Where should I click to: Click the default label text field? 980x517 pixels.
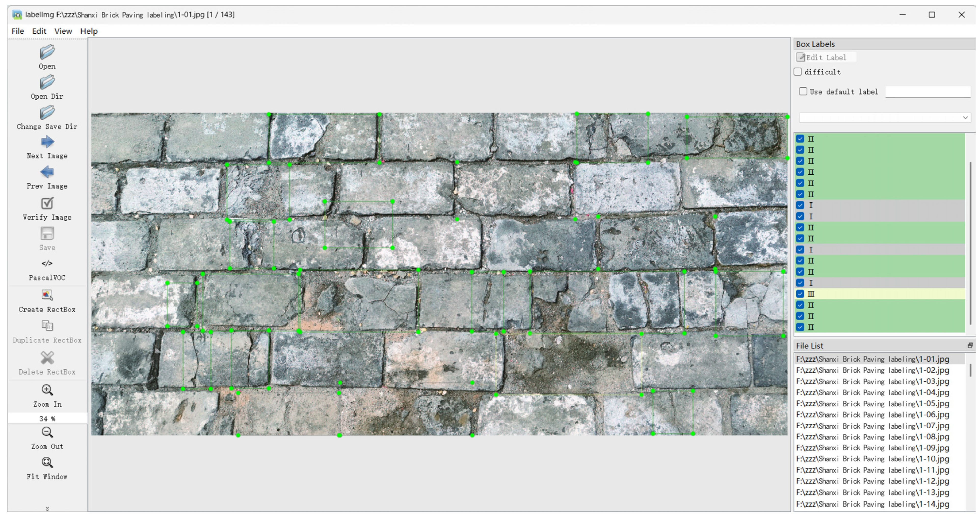928,92
